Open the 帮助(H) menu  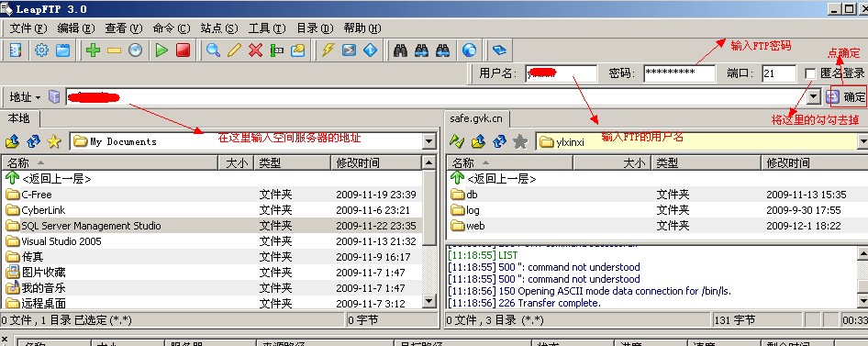coord(362,28)
